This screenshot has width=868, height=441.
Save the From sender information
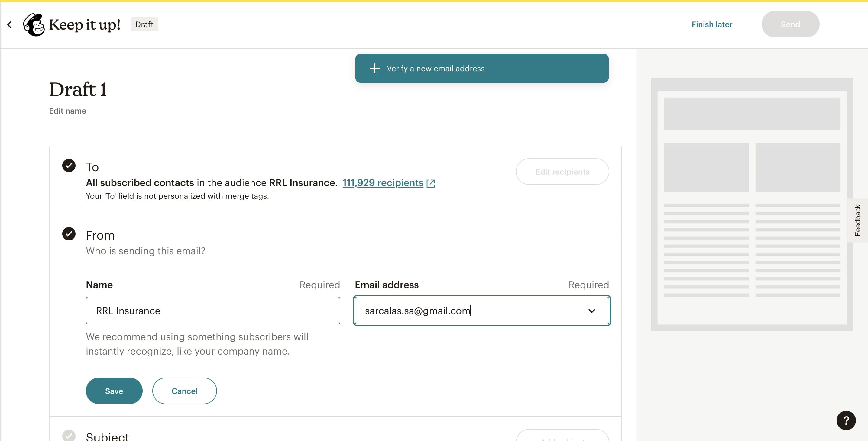(x=114, y=391)
